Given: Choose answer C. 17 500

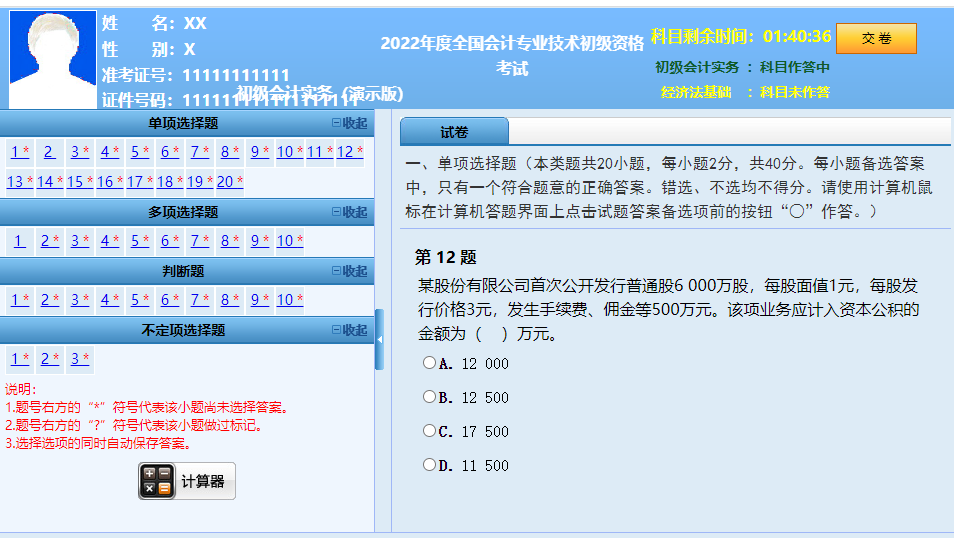Looking at the screenshot, I should click(x=429, y=432).
